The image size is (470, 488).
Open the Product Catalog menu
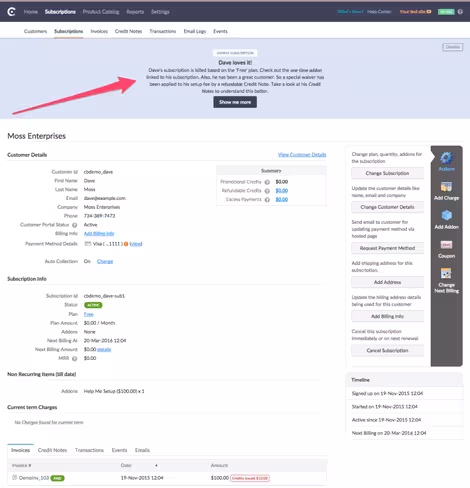point(101,12)
